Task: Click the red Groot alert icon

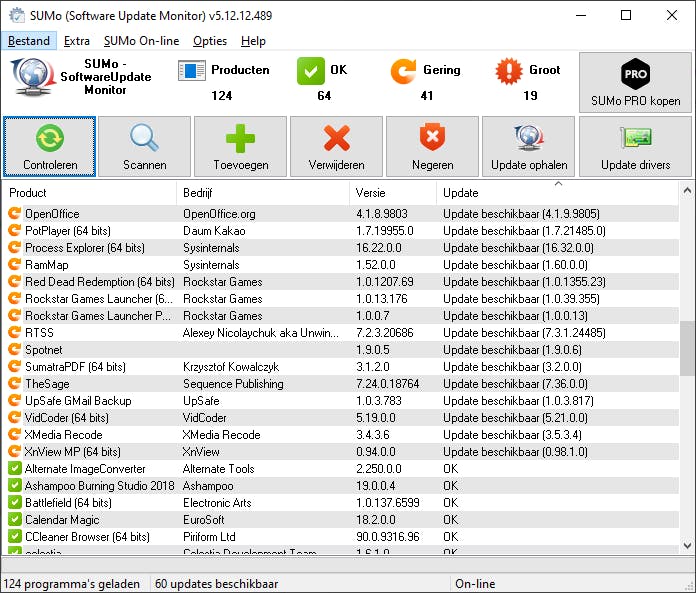Action: [509, 71]
